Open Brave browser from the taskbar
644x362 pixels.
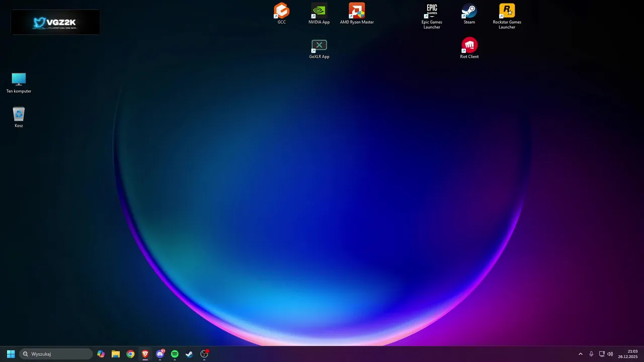pos(145,354)
